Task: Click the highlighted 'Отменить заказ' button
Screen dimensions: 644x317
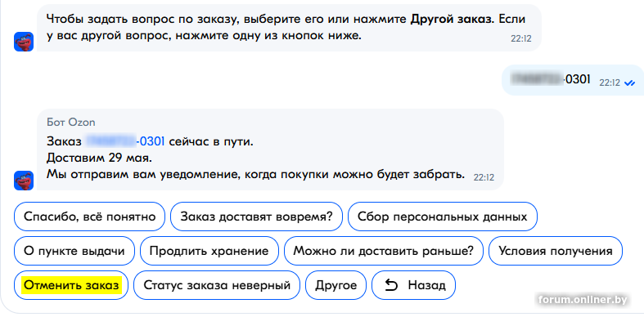Action: [x=71, y=285]
